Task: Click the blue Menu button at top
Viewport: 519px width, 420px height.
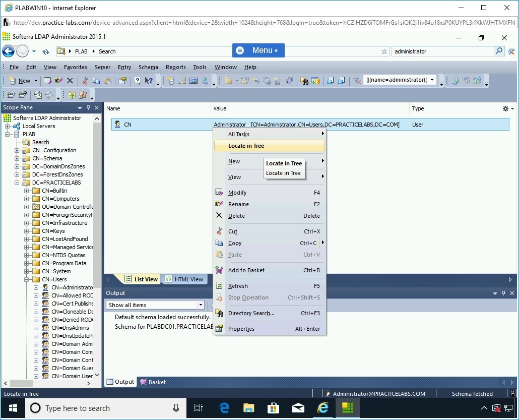Action: [258, 50]
